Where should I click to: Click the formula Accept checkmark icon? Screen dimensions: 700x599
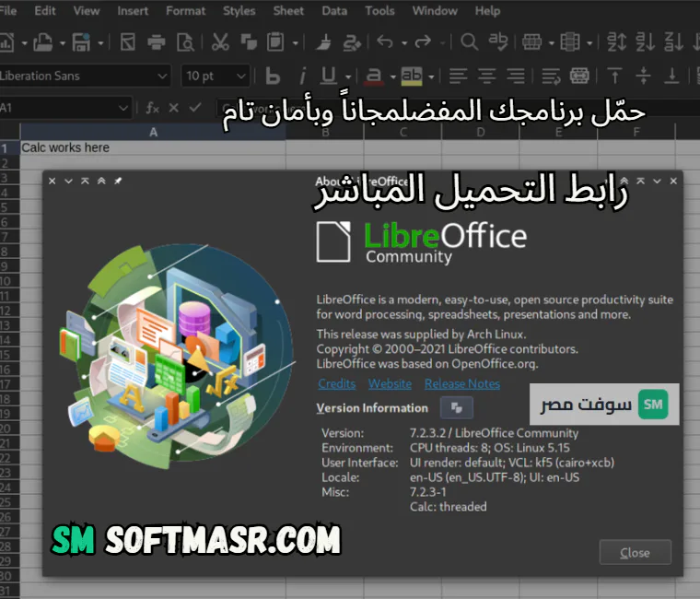[x=195, y=108]
